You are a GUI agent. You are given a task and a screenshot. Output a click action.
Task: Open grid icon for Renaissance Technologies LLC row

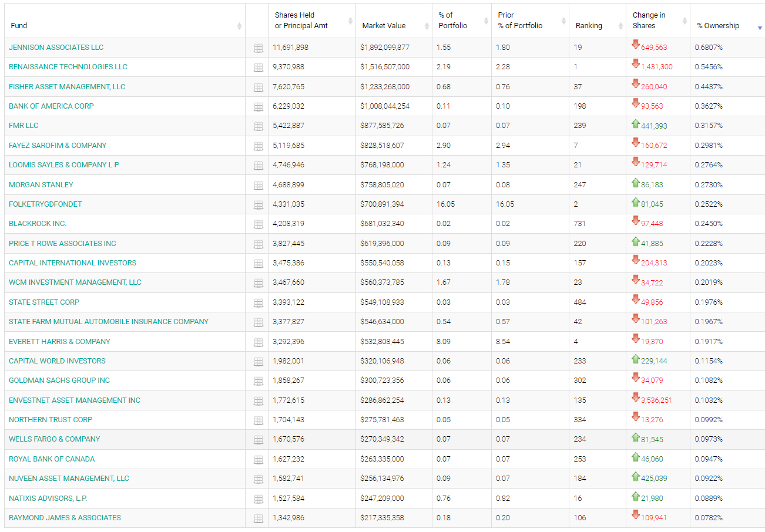pos(259,68)
